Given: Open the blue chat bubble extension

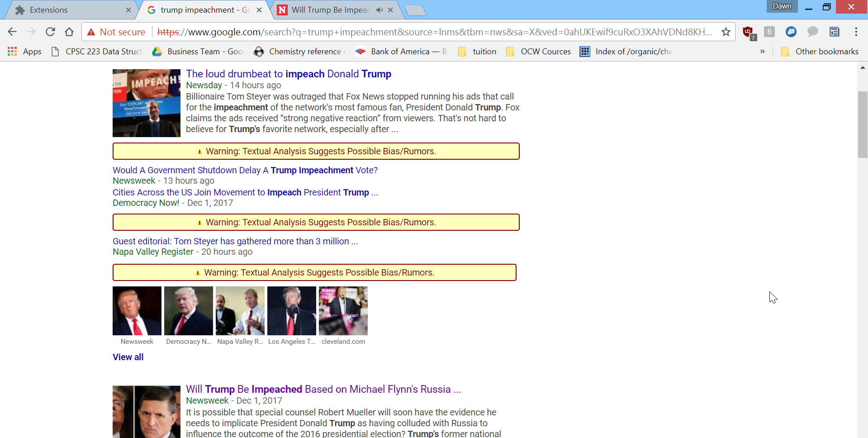Looking at the screenshot, I should [791, 32].
